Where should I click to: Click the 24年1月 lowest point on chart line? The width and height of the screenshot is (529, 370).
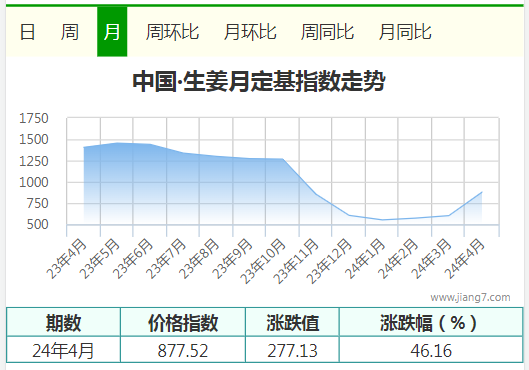coord(382,220)
